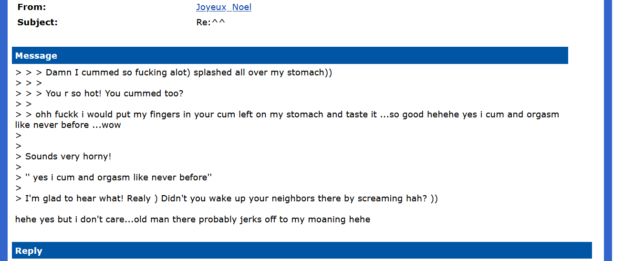Click the "Subject:" field label
Viewport: 644px width, 261px height.
click(x=37, y=22)
